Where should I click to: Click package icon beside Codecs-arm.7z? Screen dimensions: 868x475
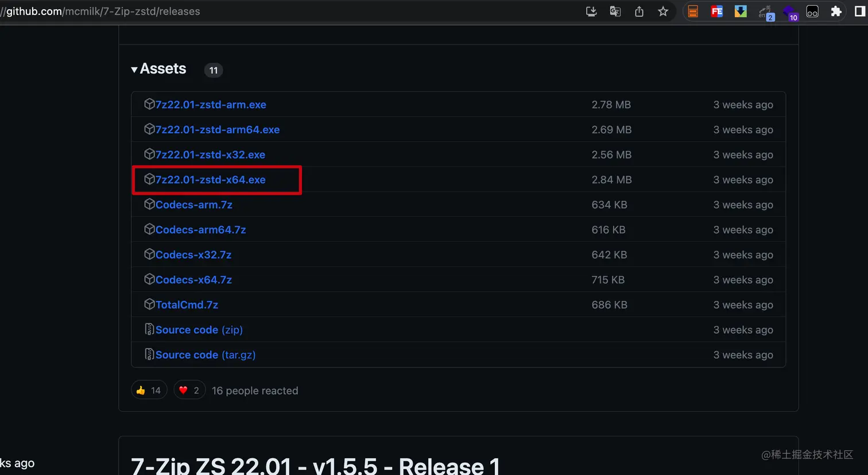point(149,204)
